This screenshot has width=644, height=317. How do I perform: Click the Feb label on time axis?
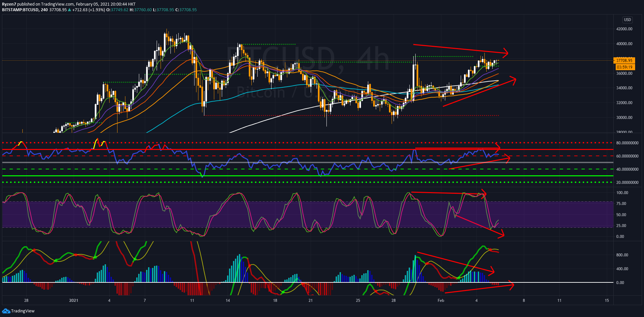point(441,301)
